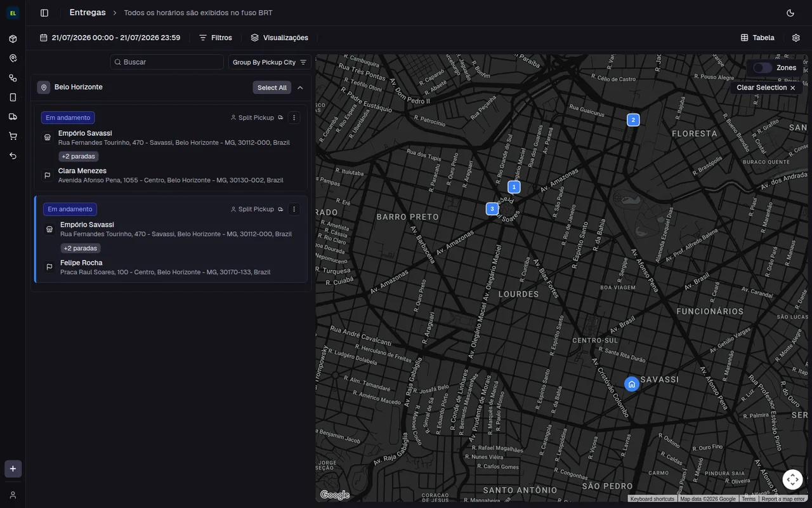Open the Visualizações menu
Screen dimensions: 812x508
[x=280, y=38]
